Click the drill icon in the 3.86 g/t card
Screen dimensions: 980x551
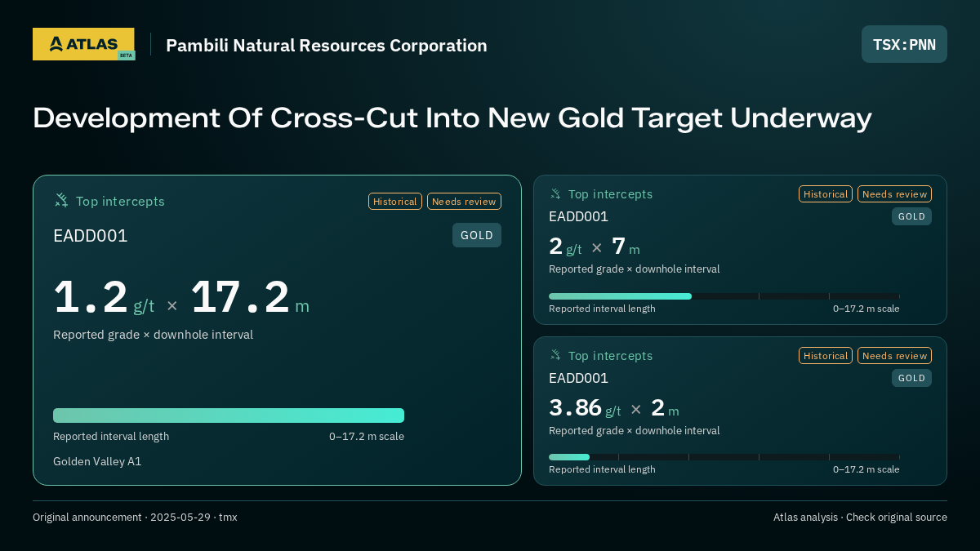pyautogui.click(x=555, y=355)
